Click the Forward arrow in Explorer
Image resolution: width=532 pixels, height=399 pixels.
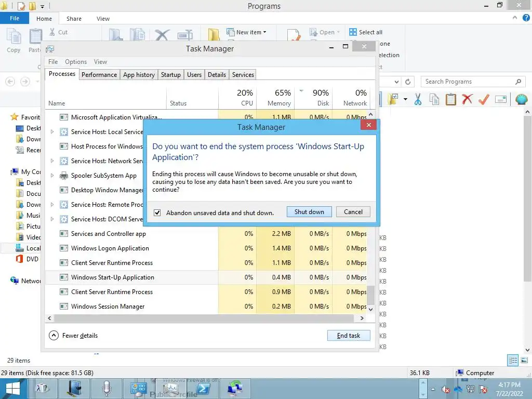click(25, 82)
